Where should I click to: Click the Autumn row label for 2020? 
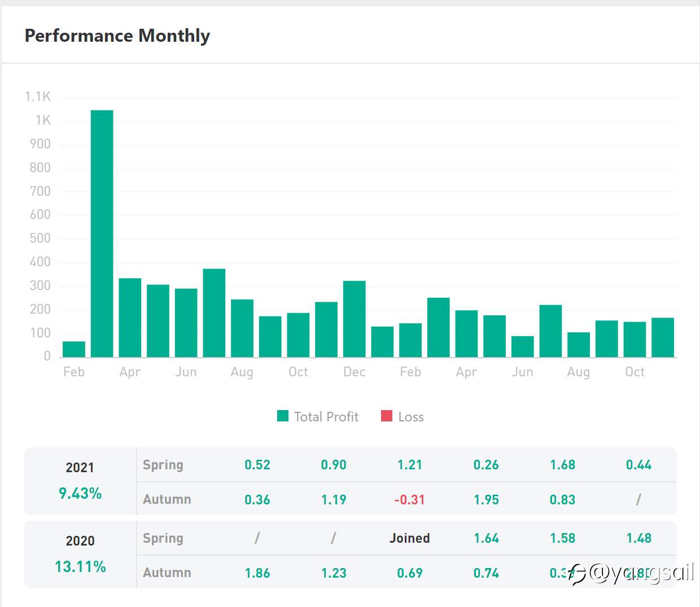click(x=167, y=573)
